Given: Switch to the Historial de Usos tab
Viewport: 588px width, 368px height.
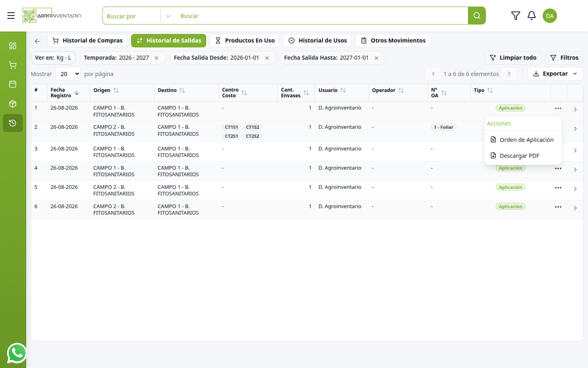Looking at the screenshot, I should coord(317,40).
